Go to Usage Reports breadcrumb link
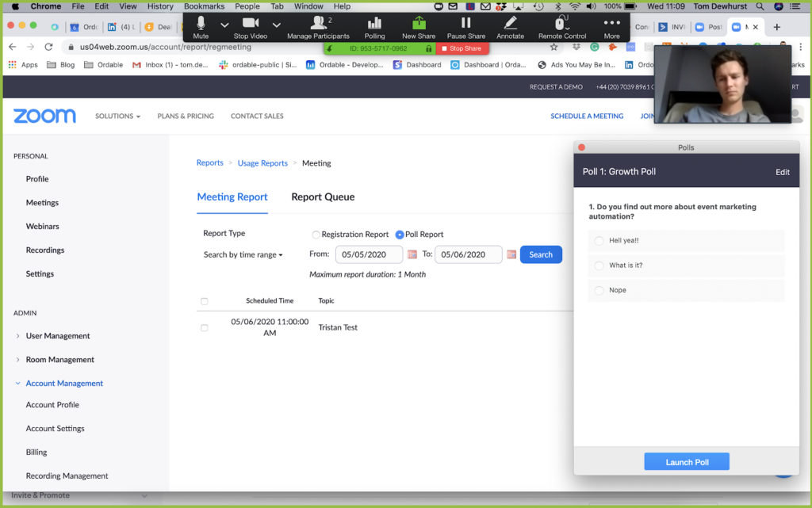Viewport: 812px width, 508px height. click(262, 163)
